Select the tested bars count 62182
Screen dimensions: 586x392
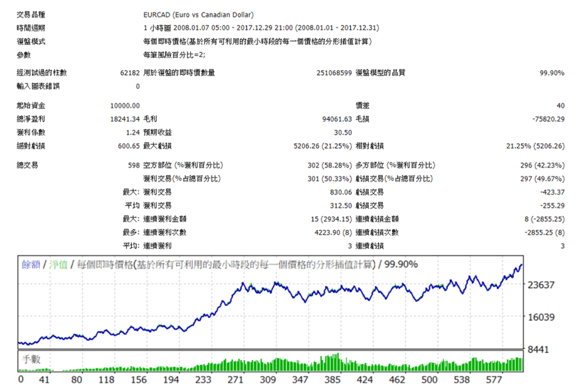129,73
